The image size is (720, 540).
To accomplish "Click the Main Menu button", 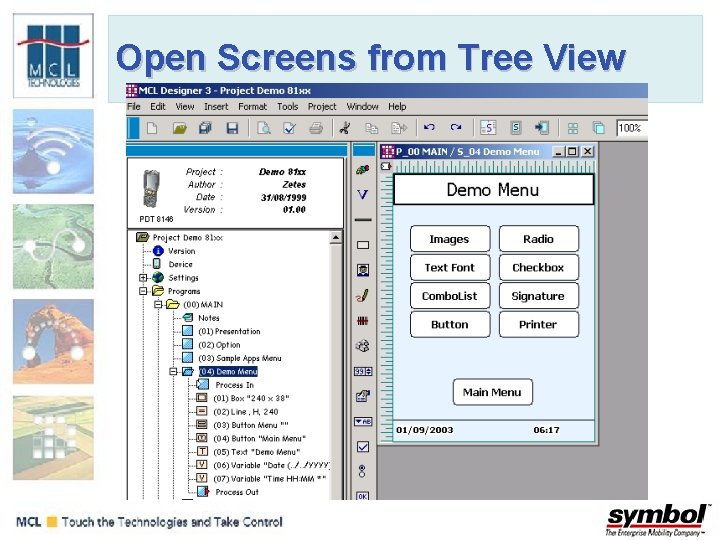I will point(492,392).
